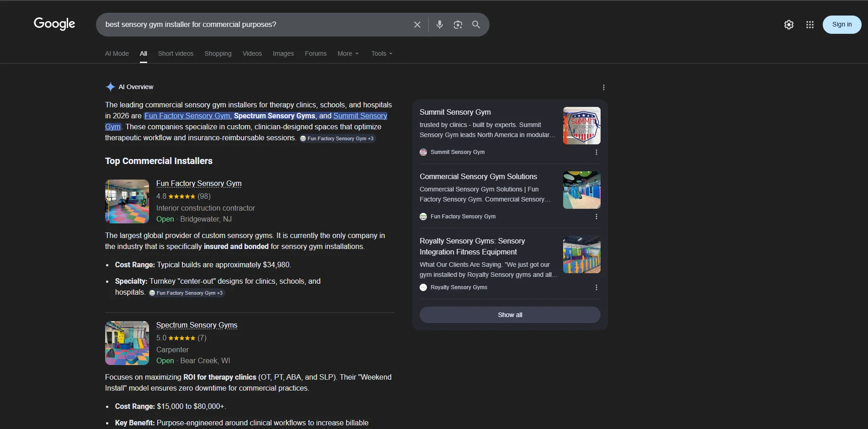Open three-dot menu on Royalty Sensory Gyms card
The height and width of the screenshot is (429, 868).
[596, 287]
